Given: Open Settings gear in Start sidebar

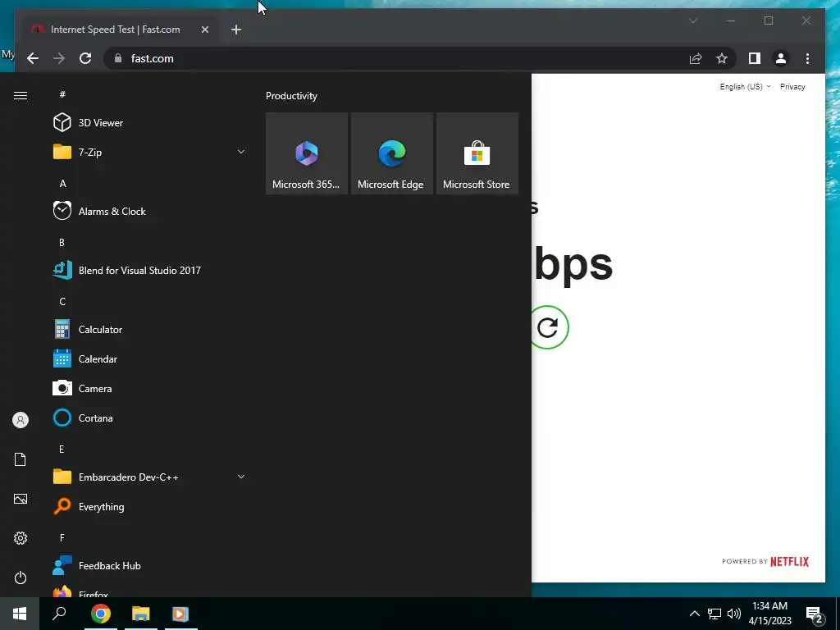Looking at the screenshot, I should click(21, 538).
